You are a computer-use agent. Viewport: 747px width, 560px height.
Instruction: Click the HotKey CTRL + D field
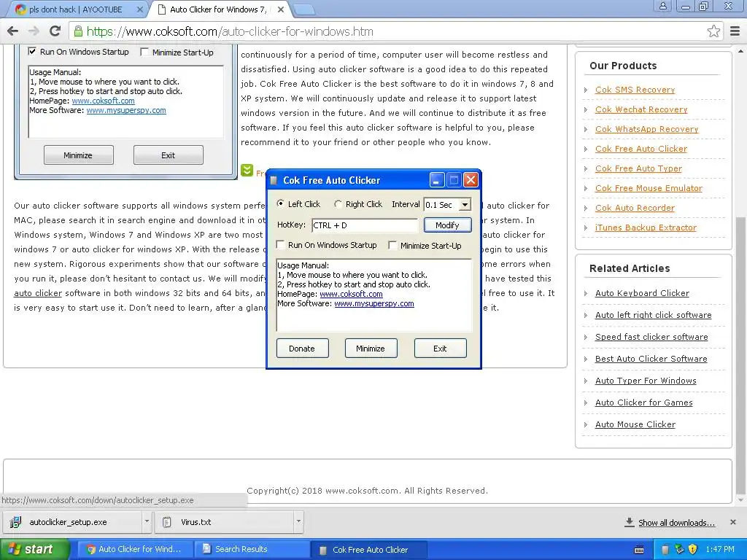[x=365, y=225]
